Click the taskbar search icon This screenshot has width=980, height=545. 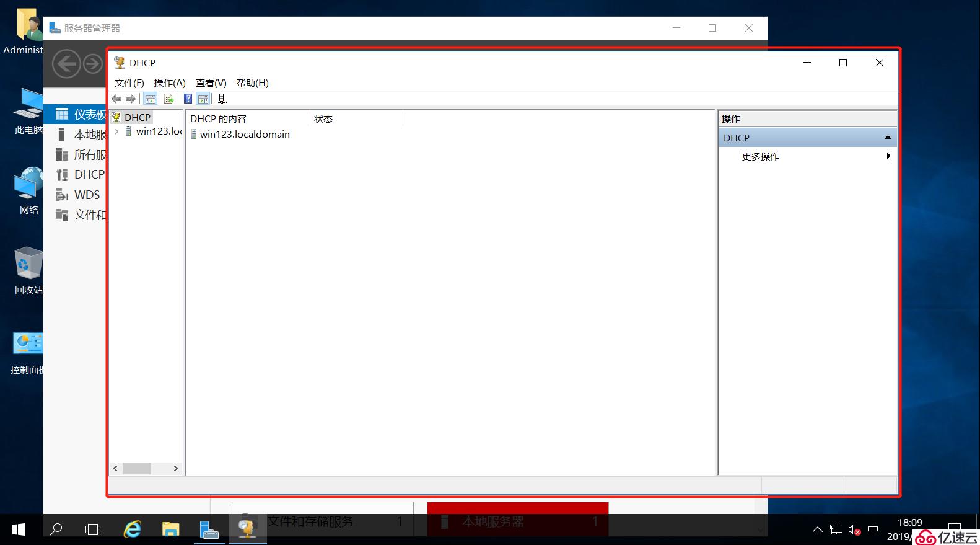[x=56, y=529]
